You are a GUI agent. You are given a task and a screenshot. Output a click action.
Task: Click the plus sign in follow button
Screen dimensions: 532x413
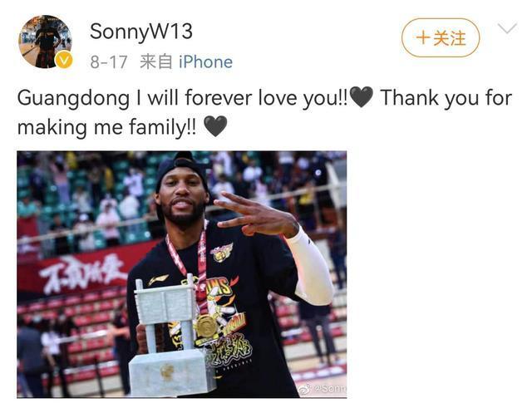click(x=423, y=37)
